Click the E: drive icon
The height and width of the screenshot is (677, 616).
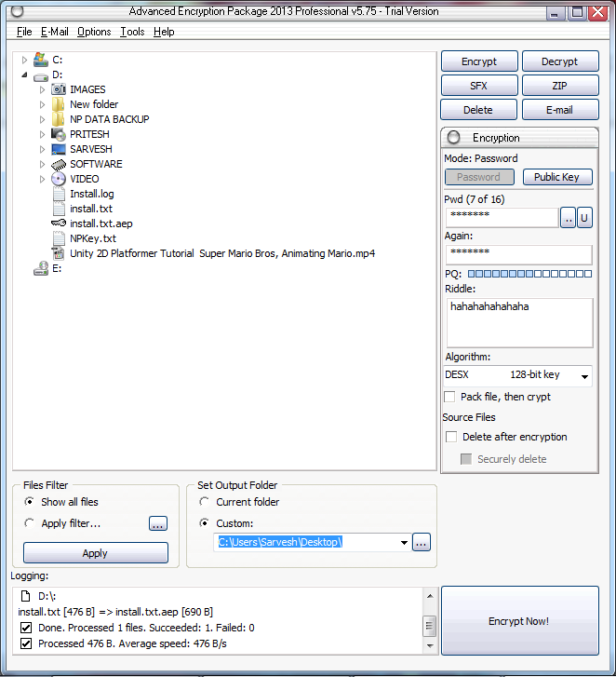tap(41, 268)
